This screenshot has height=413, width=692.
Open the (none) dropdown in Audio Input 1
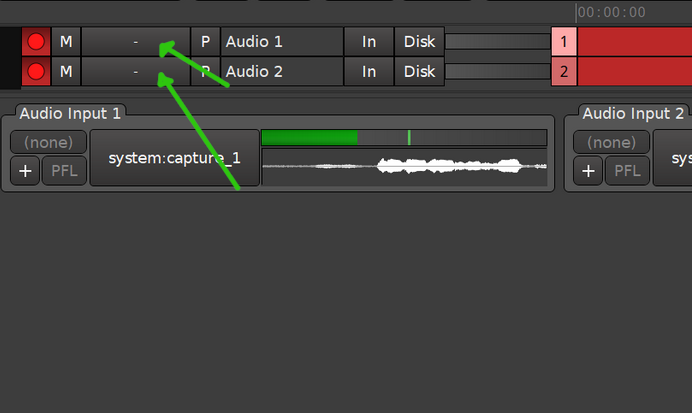point(48,142)
